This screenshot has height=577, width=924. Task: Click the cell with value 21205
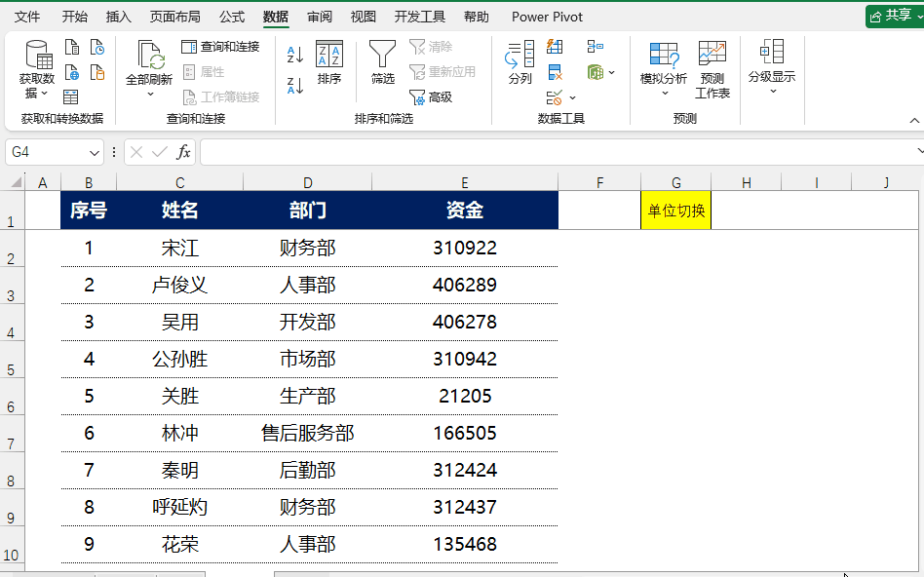pyautogui.click(x=465, y=396)
